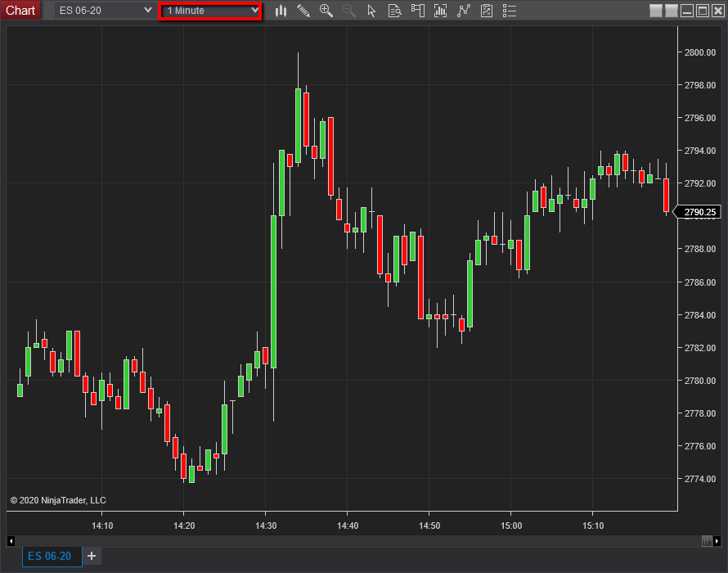Select the drawing tools pencil icon

click(303, 11)
